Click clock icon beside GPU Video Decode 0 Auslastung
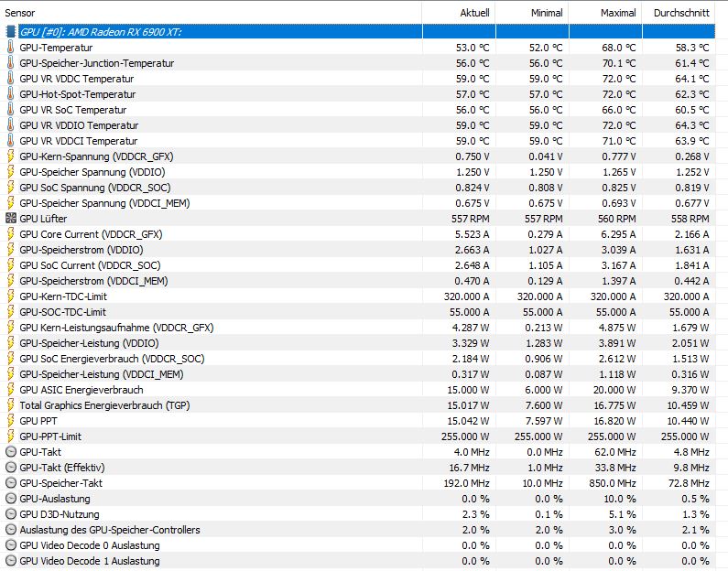The width and height of the screenshot is (728, 571). 11,545
